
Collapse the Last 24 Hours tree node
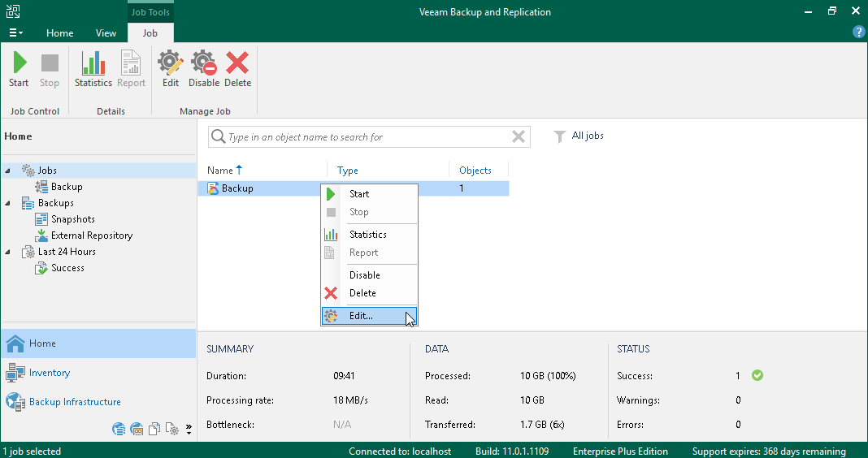pyautogui.click(x=8, y=253)
